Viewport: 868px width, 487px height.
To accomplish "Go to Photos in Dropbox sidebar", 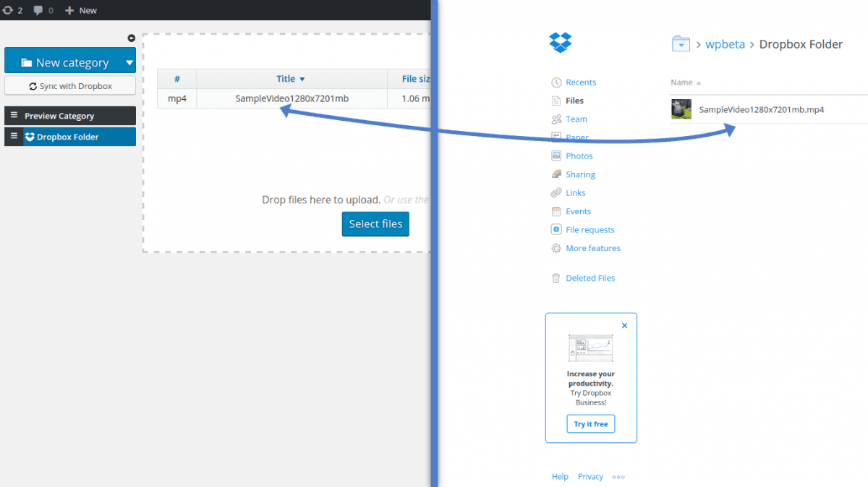I will [579, 156].
